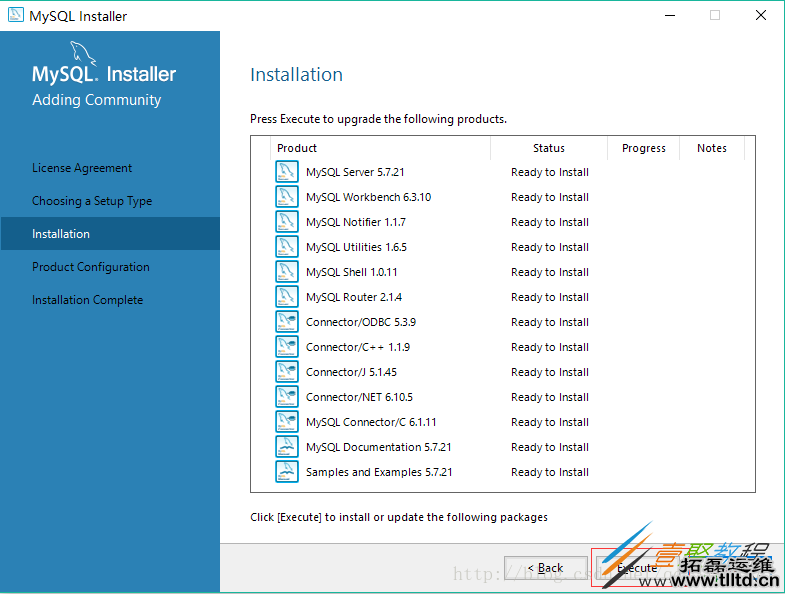Viewport: 785px width, 594px height.
Task: Jump to Installation Complete step
Action: 88,300
